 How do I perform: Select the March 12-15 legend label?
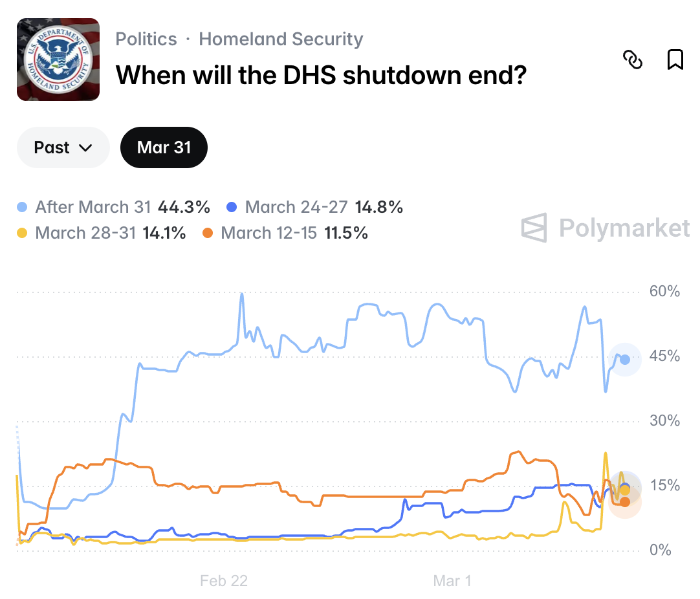pos(269,234)
